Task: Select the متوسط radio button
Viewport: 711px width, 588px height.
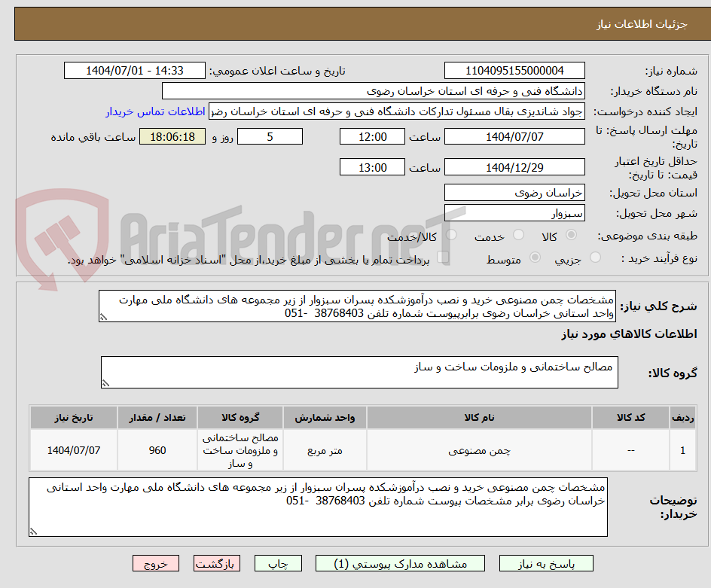Action: (535, 257)
